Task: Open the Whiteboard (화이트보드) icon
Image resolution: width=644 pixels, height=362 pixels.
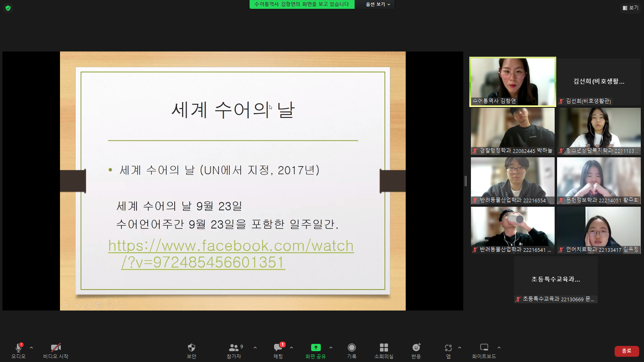Action: click(484, 348)
